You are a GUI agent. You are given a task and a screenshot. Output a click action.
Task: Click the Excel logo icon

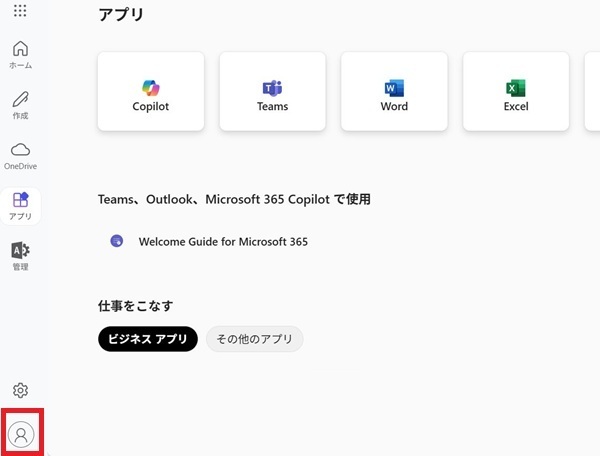click(516, 88)
